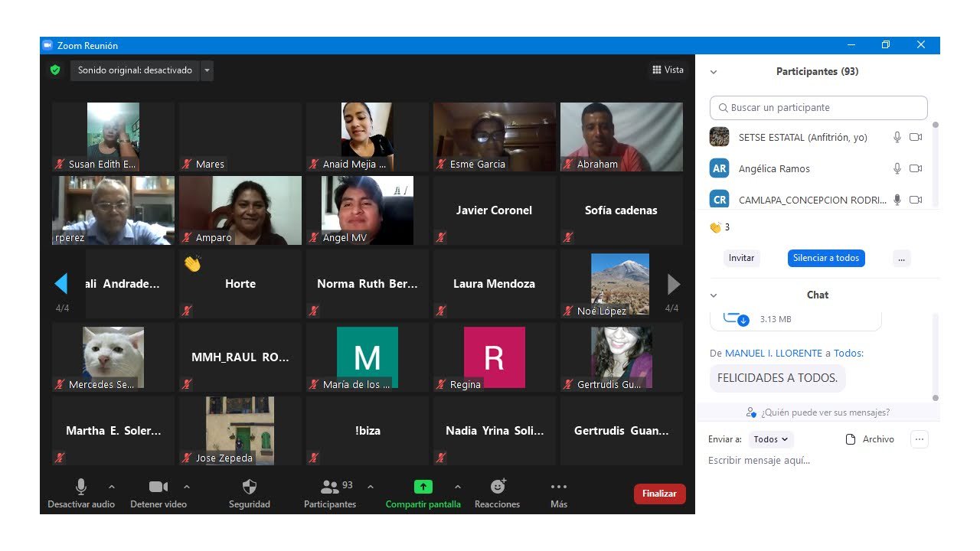Open the Participantes people icon in toolbar

pos(330,487)
